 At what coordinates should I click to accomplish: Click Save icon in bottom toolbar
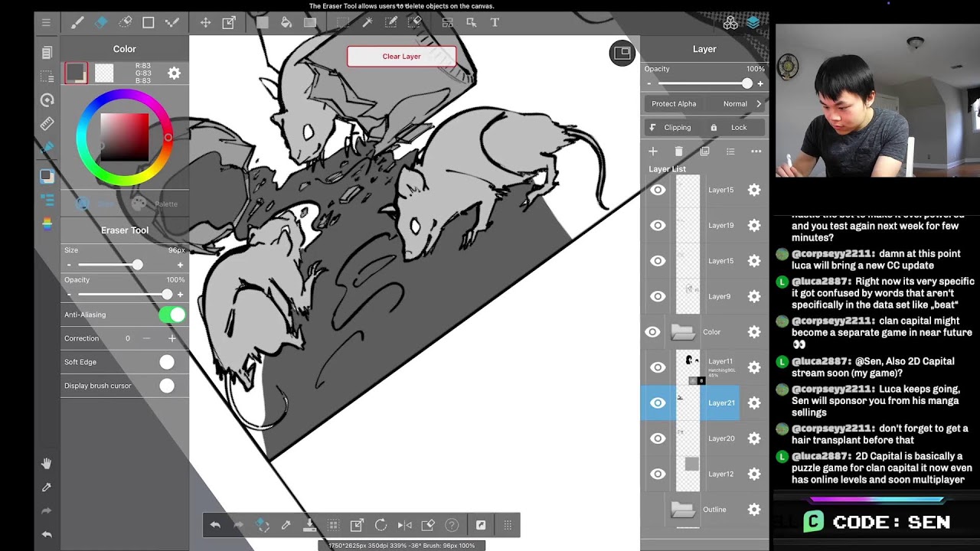coord(309,525)
